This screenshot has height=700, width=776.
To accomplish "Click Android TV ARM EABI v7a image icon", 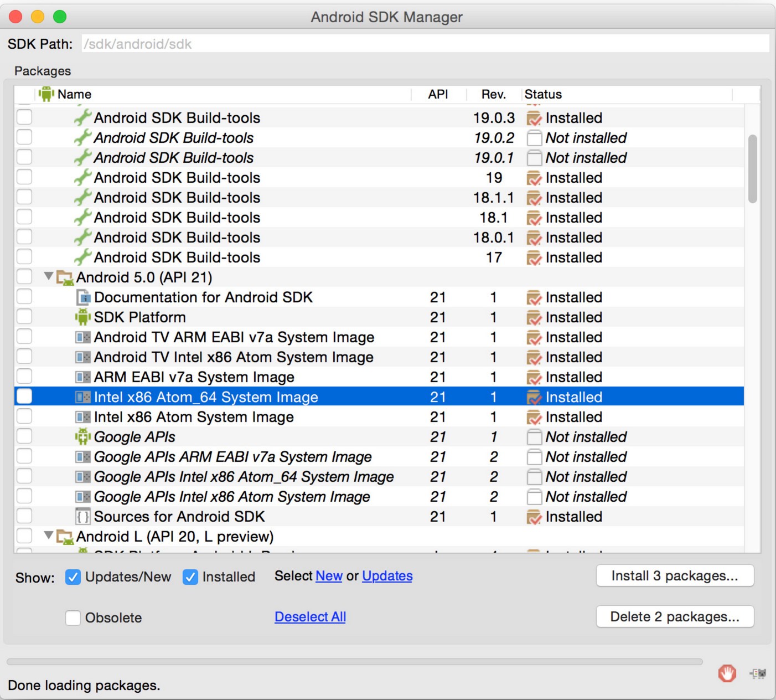I will [x=83, y=337].
